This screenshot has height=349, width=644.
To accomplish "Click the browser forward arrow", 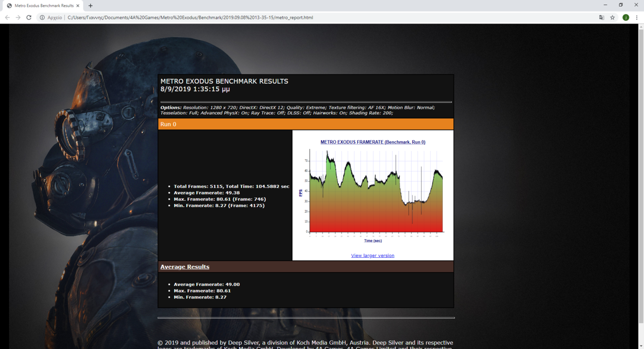I will [x=18, y=17].
